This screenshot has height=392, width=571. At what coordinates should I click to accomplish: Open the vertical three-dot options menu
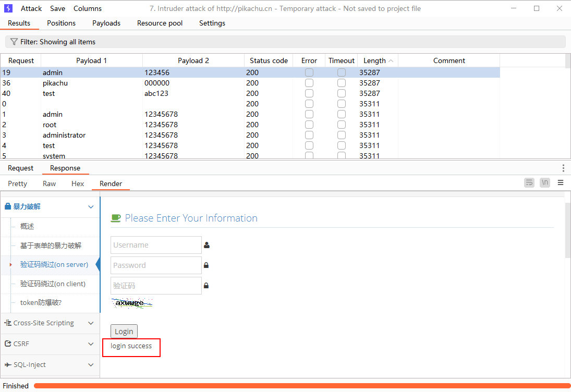[x=563, y=168]
